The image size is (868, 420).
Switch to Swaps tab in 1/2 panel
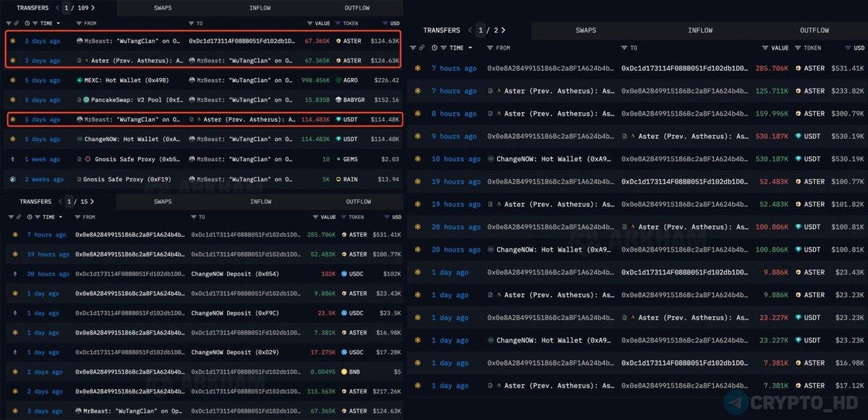(585, 30)
